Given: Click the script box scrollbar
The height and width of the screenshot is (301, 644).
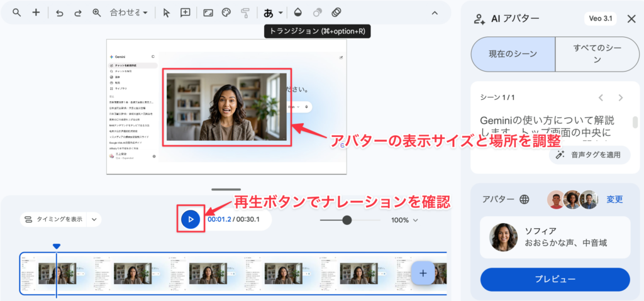Looking at the screenshot, I should point(635,123).
